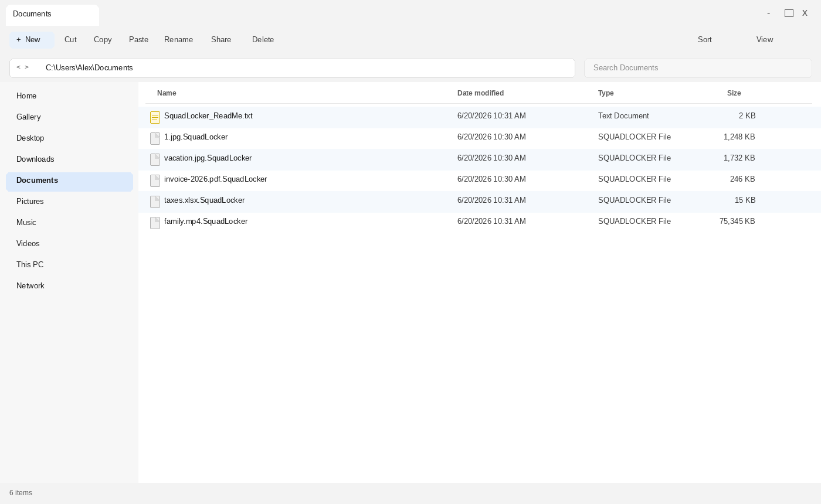Select file name taxes.xlsx.SquadLocker
Viewport: 821px width, 504px height.
[x=204, y=200]
